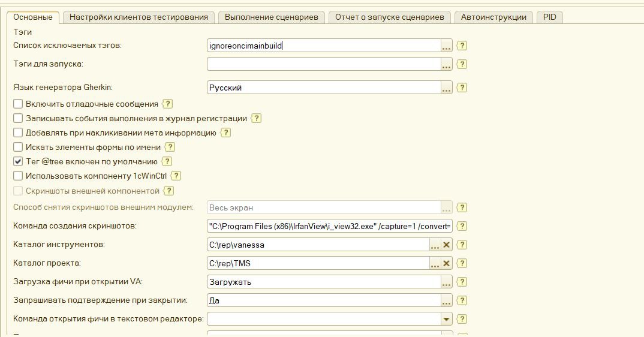Switch to Автоинструкции tab
The height and width of the screenshot is (337, 644).
[x=493, y=17]
